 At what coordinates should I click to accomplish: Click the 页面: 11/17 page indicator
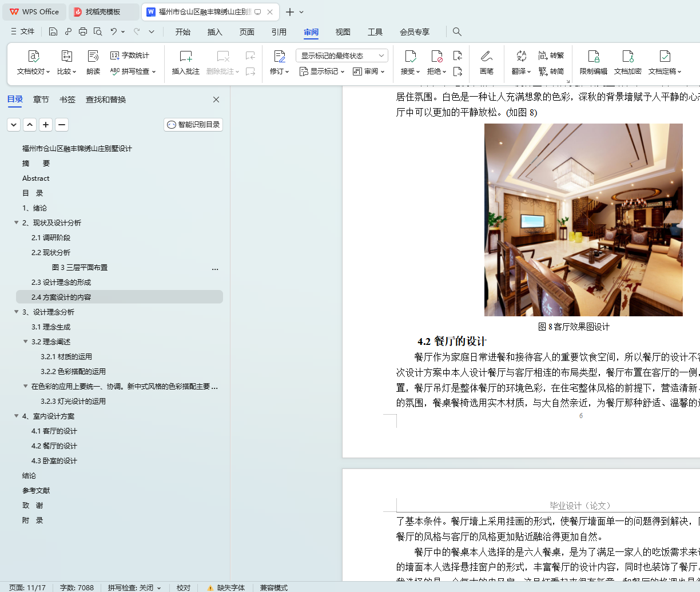click(27, 587)
